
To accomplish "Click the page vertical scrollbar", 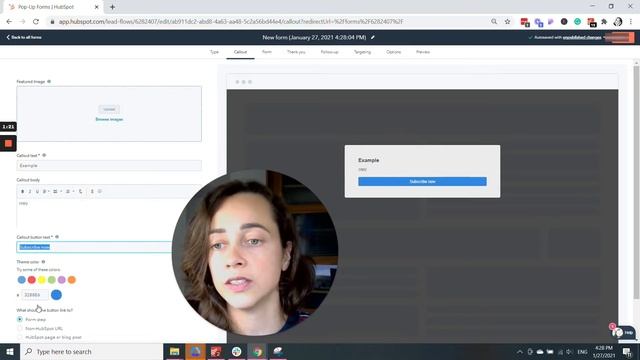I will (x=636, y=182).
